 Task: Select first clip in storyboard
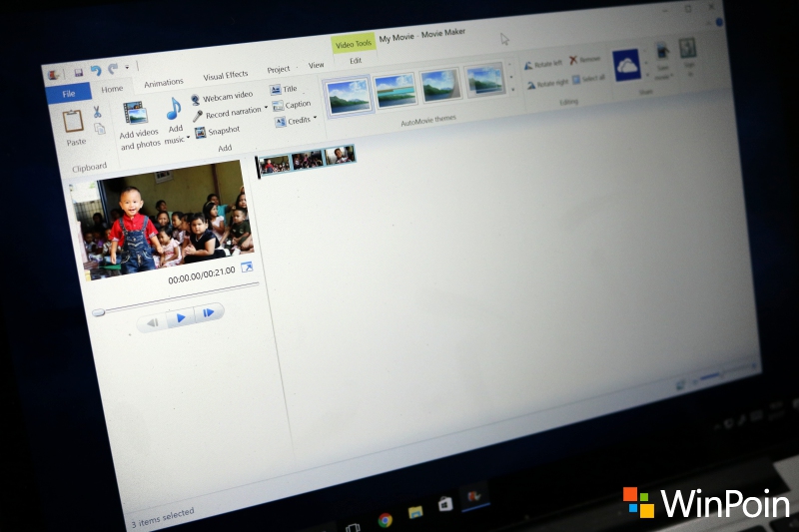coord(274,165)
